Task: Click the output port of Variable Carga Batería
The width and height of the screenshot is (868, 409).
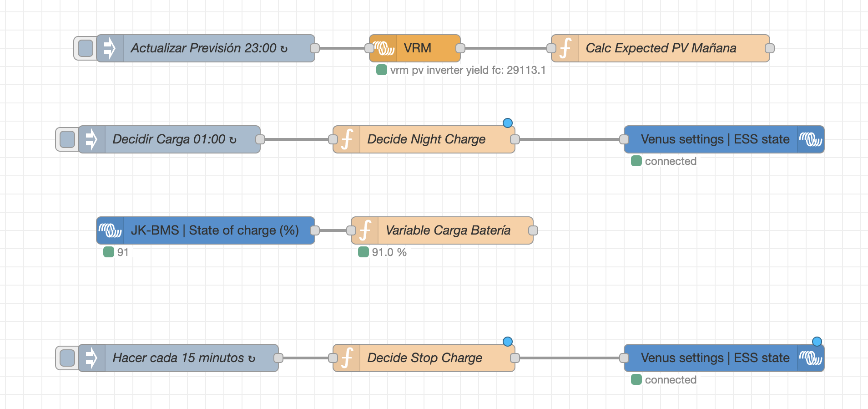Action: click(x=533, y=230)
